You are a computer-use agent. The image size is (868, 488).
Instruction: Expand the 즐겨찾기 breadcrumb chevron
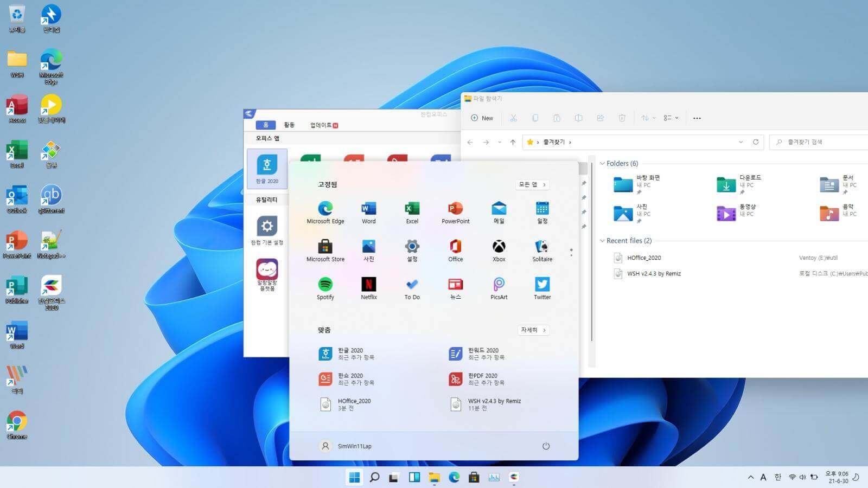[x=570, y=142]
